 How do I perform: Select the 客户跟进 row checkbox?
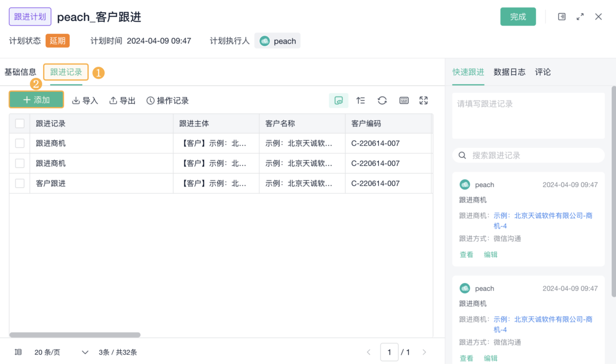(x=20, y=184)
